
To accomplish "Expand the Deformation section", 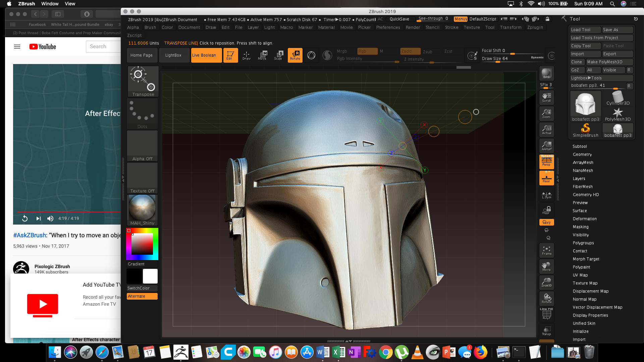I will [585, 219].
